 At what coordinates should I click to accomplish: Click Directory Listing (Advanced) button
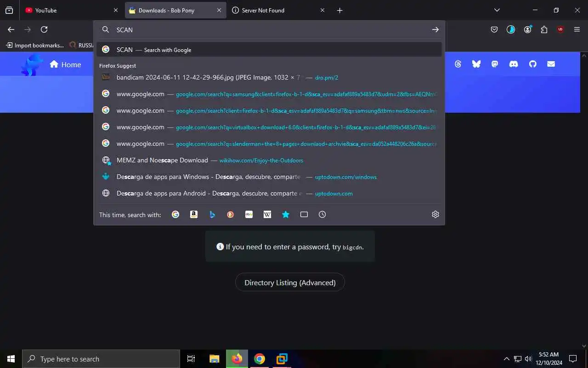click(290, 282)
